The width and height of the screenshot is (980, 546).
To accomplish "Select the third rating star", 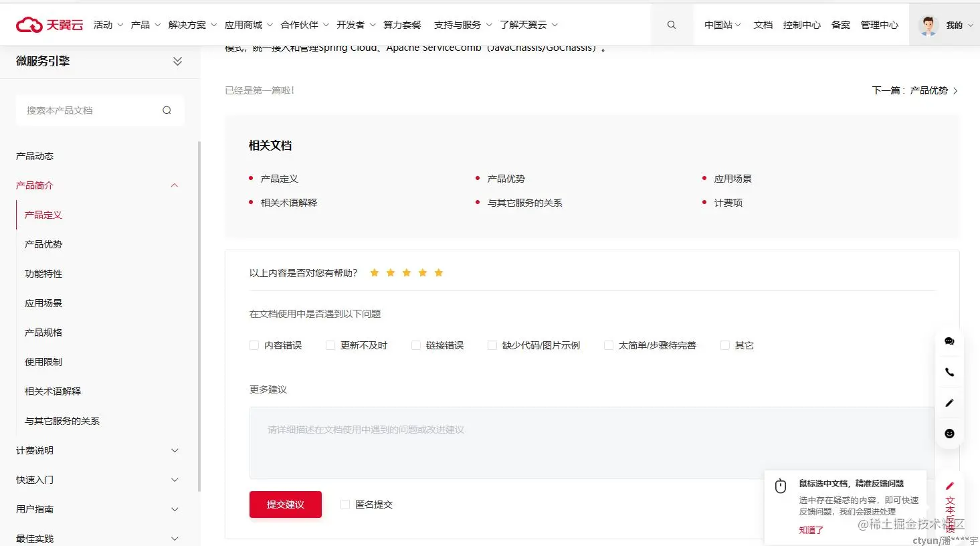I will 407,272.
